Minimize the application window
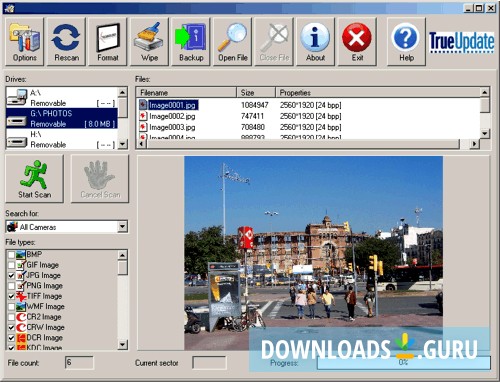The image size is (500, 382). [469, 8]
